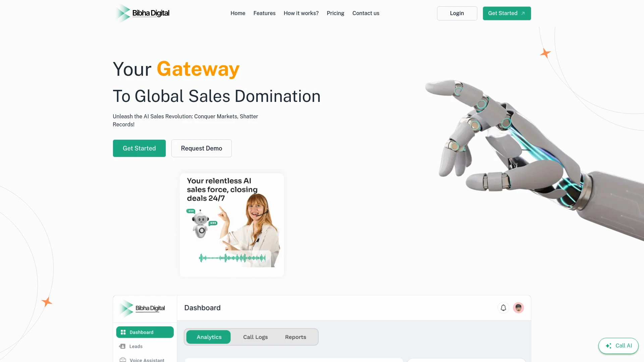644x362 pixels.
Task: Expand the Contact us navigation item
Action: 365,13
